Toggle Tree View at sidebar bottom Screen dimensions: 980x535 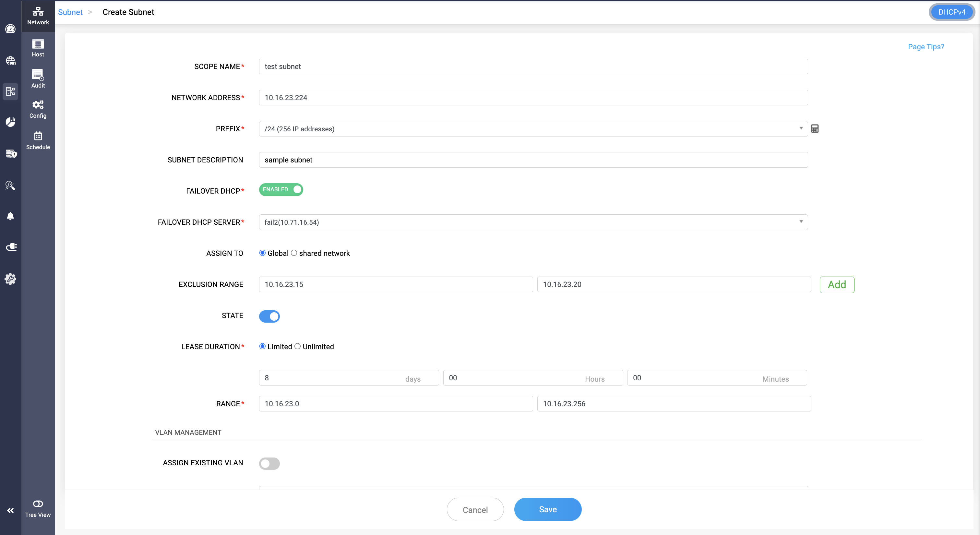[x=38, y=508]
